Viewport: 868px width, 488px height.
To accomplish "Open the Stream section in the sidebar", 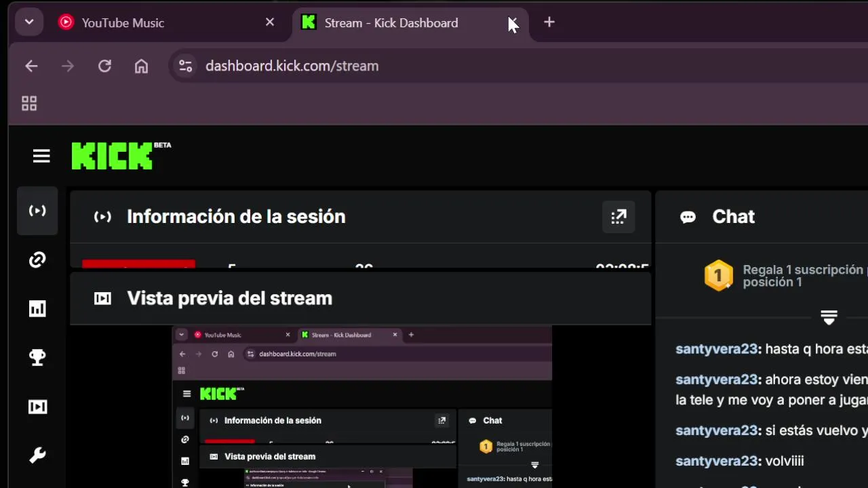I will (37, 211).
